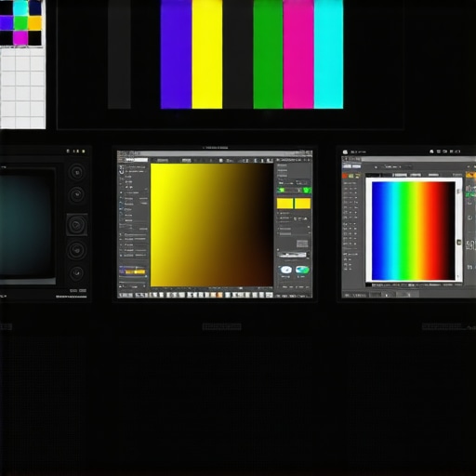
Task: Click the teal-green round icon in the middle window's right panel
Action: (302, 270)
